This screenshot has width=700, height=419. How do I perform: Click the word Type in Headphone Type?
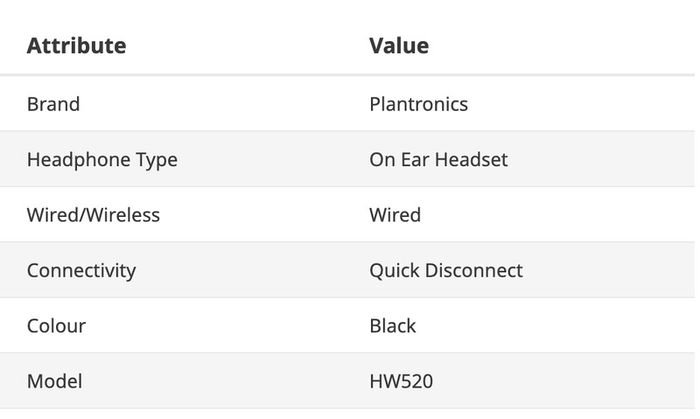[x=157, y=160]
